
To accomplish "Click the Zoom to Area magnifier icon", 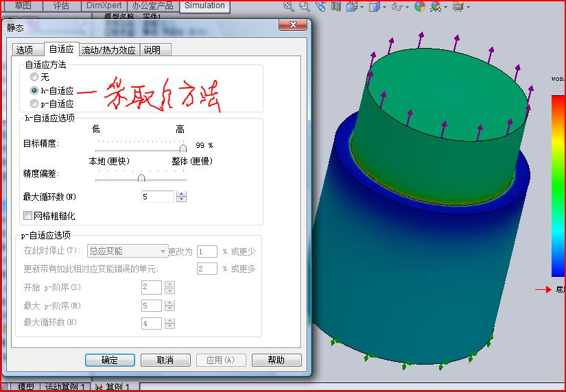I will (x=305, y=6).
